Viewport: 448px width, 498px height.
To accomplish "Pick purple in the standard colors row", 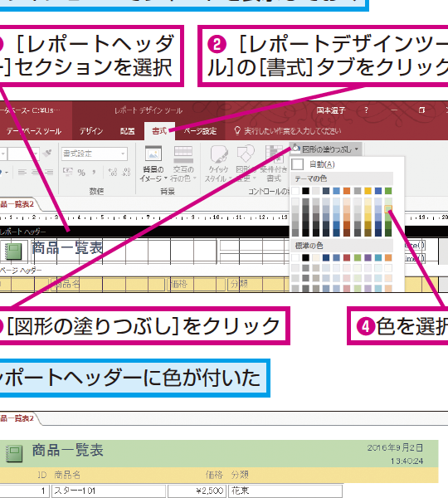I will point(368,257).
